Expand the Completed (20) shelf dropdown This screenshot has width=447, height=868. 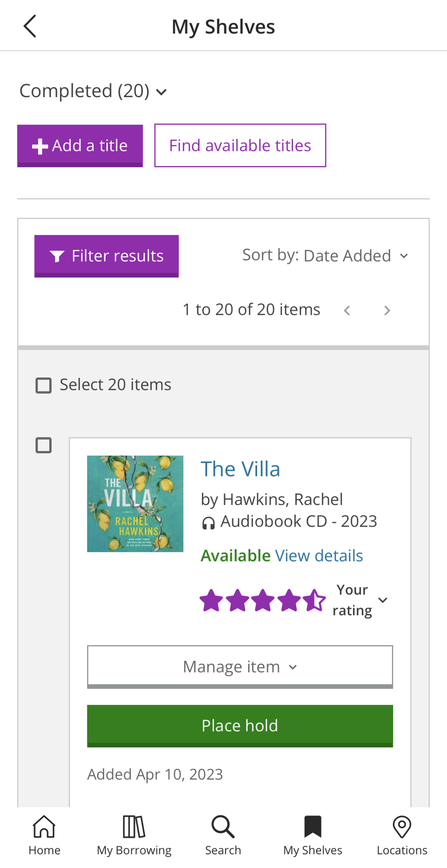93,91
